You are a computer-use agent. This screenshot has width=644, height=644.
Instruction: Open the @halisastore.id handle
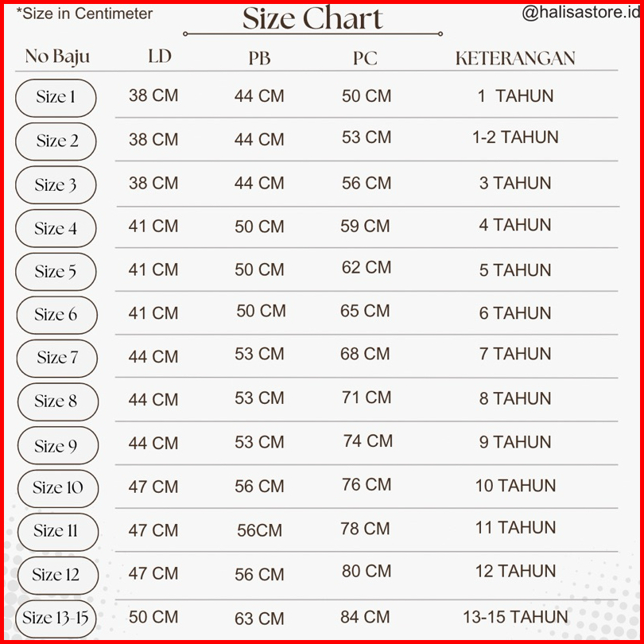580,14
